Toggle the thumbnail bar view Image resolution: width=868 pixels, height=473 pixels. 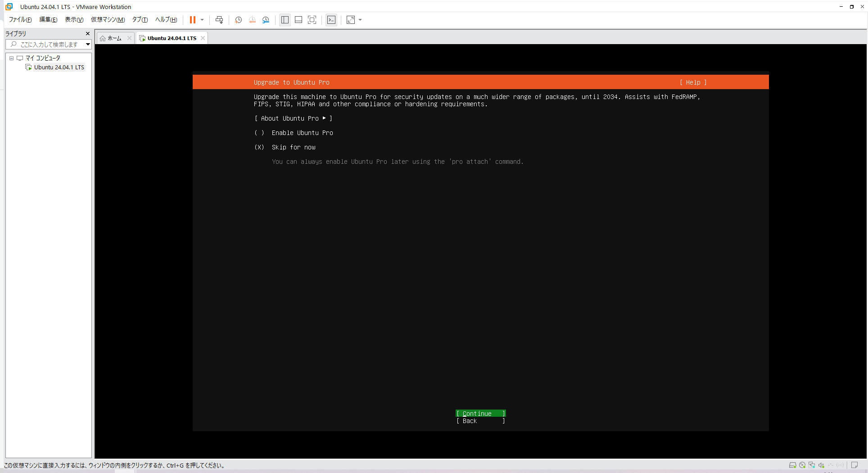[x=298, y=20]
